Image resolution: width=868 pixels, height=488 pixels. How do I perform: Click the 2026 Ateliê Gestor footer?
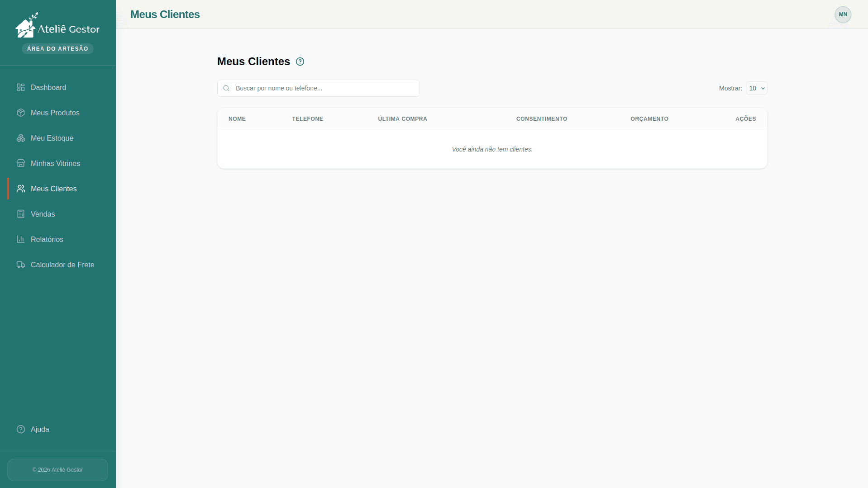57,470
